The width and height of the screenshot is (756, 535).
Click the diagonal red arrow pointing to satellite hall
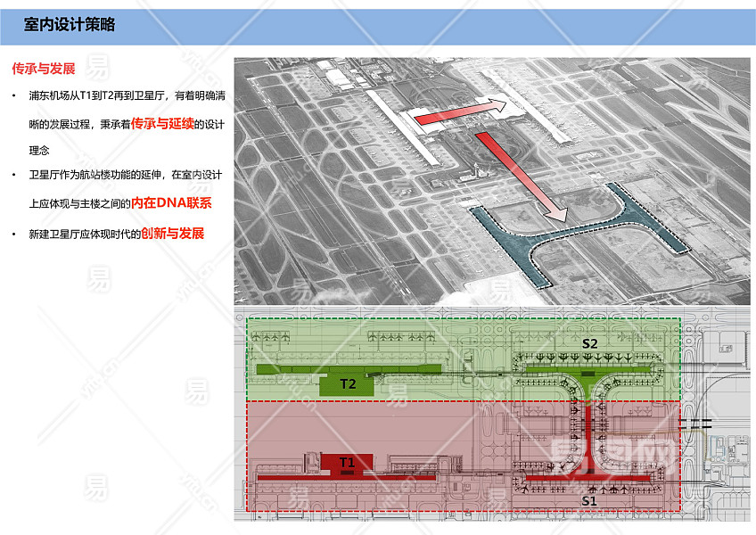(x=522, y=176)
